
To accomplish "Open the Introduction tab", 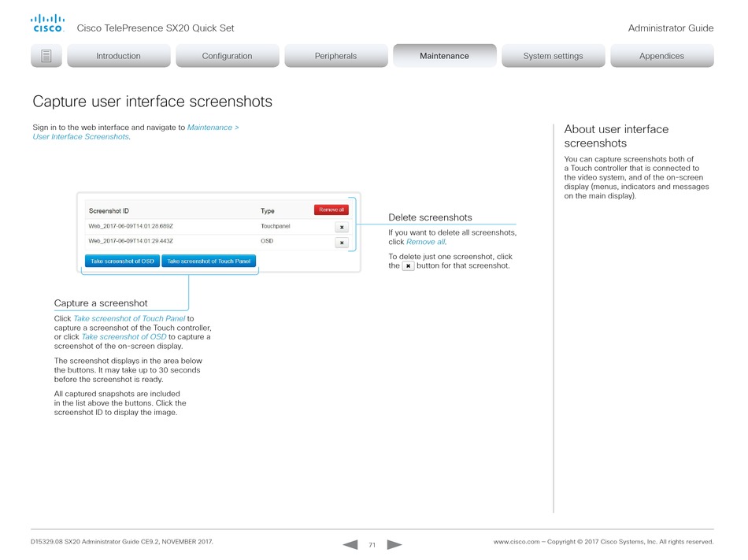I will pos(118,56).
